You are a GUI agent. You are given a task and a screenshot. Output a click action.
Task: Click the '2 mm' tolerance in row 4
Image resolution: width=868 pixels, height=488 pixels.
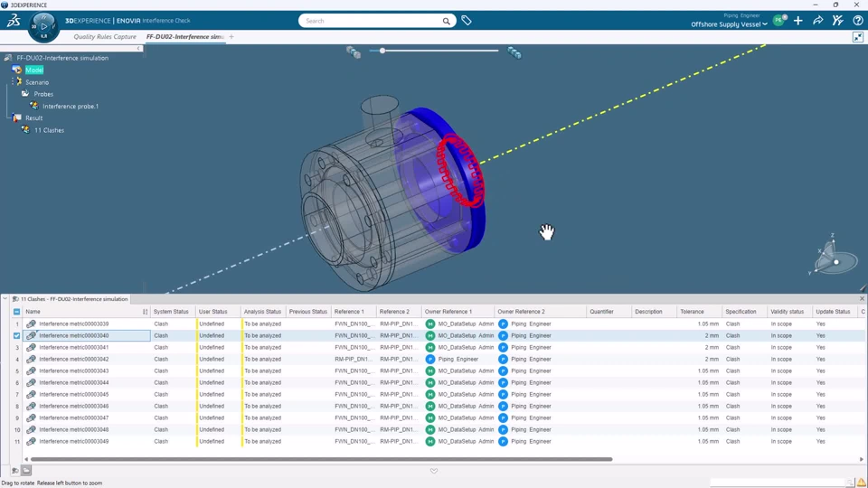(x=712, y=359)
